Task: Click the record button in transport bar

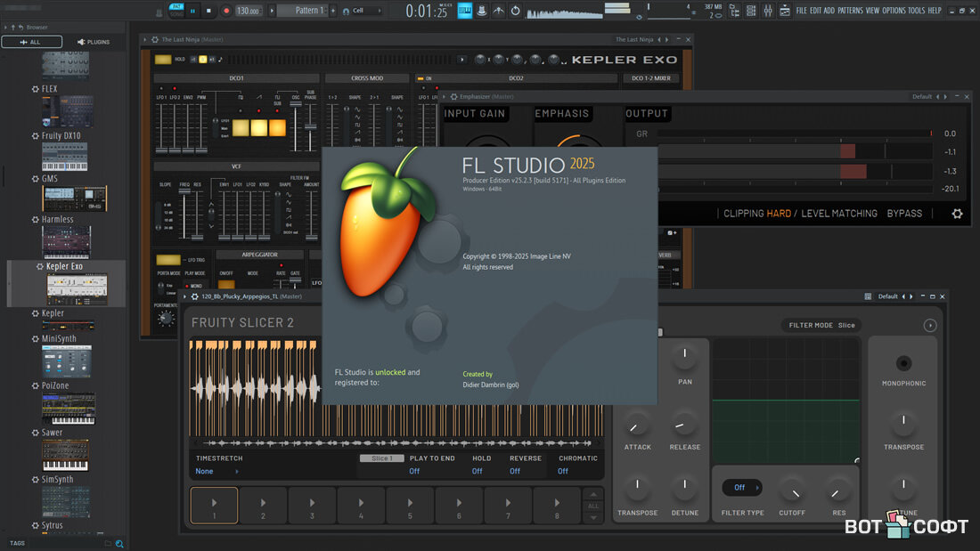Action: pyautogui.click(x=226, y=11)
